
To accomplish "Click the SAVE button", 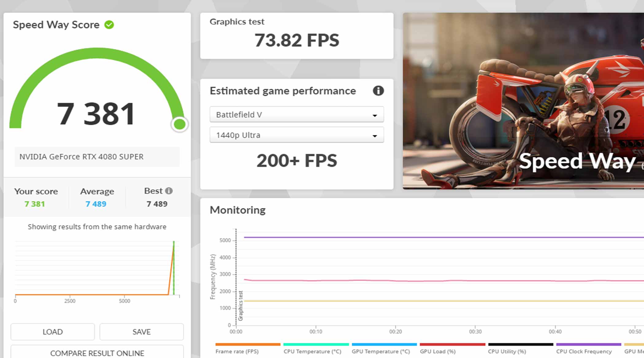I will click(142, 332).
